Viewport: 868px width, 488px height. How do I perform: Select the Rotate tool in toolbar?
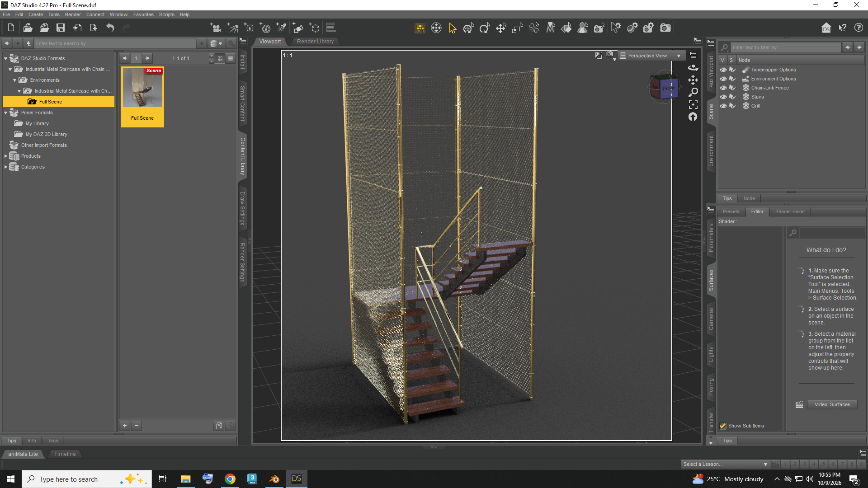(x=485, y=28)
